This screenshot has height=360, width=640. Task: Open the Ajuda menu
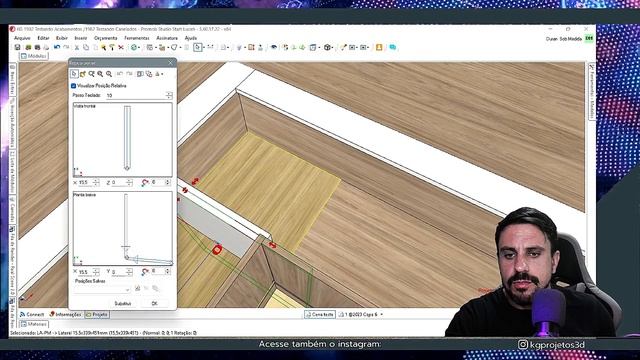(x=191, y=38)
